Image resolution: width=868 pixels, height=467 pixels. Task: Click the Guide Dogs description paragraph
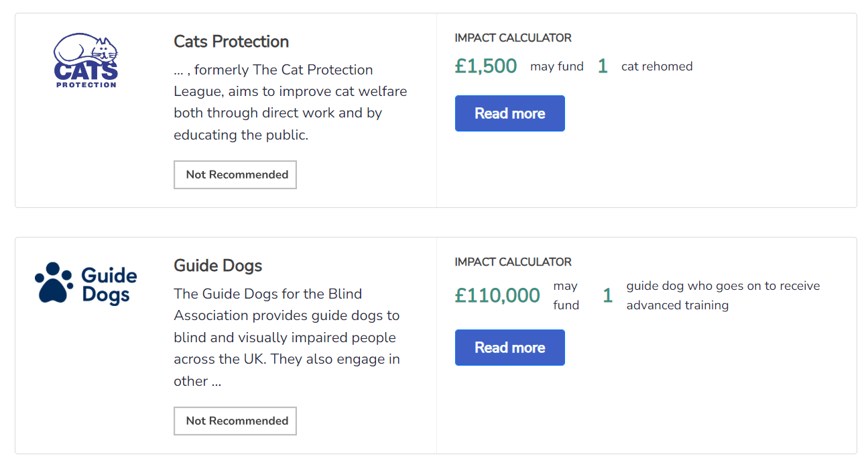tap(287, 337)
